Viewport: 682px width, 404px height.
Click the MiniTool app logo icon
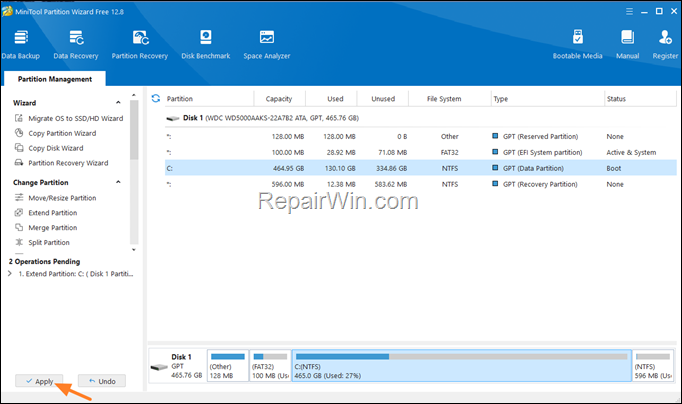point(7,11)
